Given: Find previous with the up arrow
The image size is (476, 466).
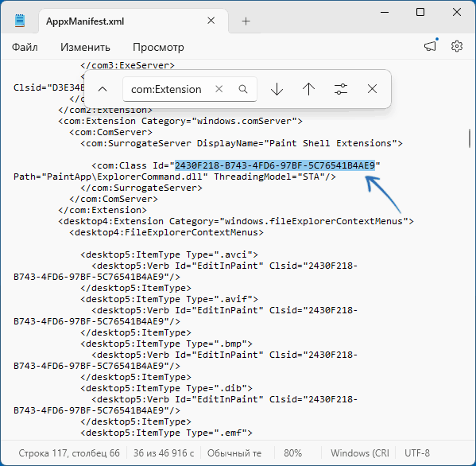Looking at the screenshot, I should pyautogui.click(x=309, y=89).
